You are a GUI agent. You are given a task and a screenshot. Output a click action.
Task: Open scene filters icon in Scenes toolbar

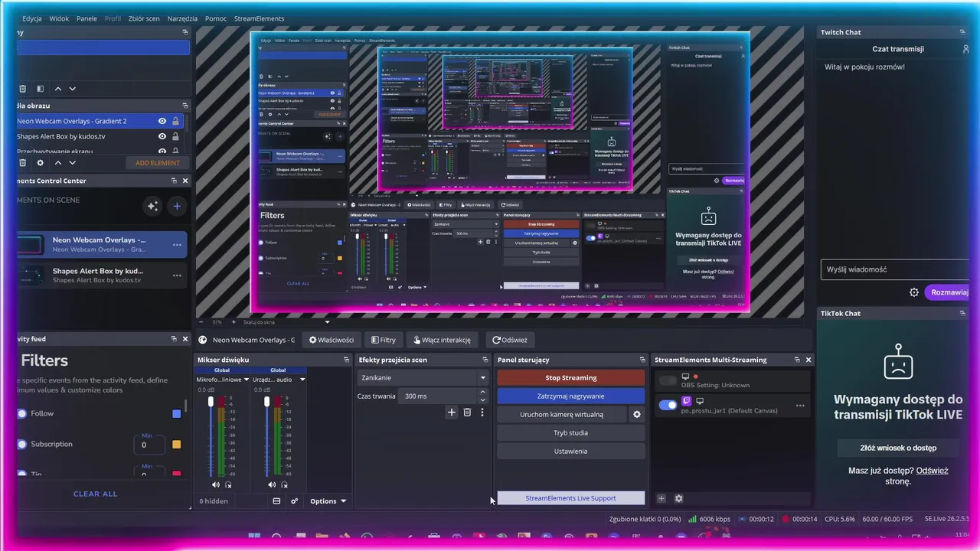(x=40, y=89)
